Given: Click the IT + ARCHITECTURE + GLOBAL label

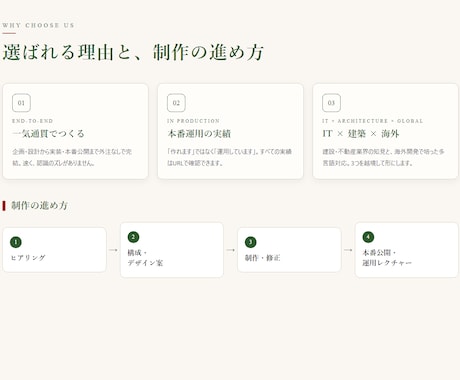Looking at the screenshot, I should point(372,121).
